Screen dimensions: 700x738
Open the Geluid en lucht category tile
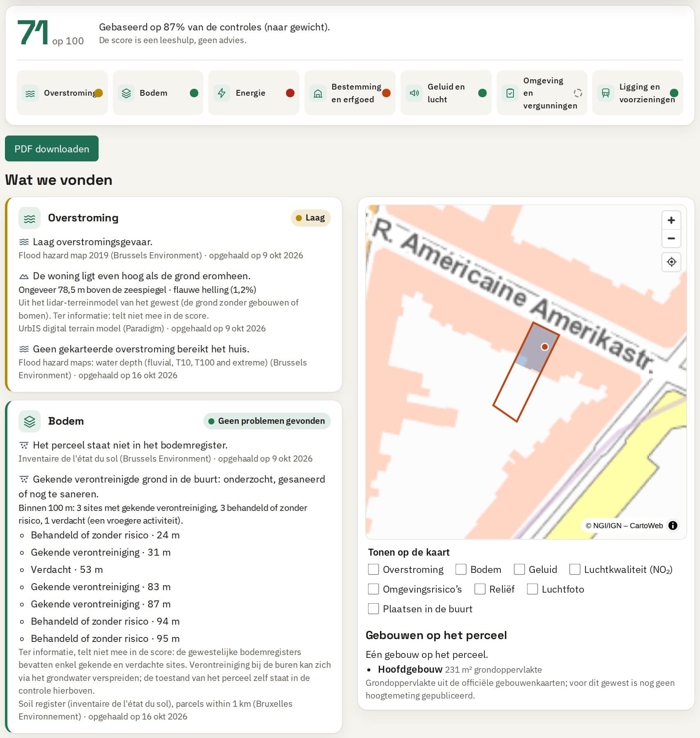(x=446, y=93)
